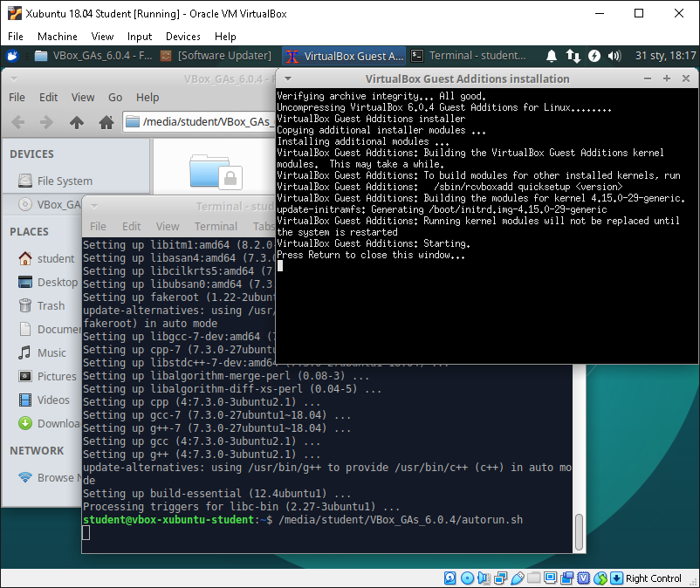Go forward with the file manager forward arrow
This screenshot has width=700, height=588.
coord(47,122)
